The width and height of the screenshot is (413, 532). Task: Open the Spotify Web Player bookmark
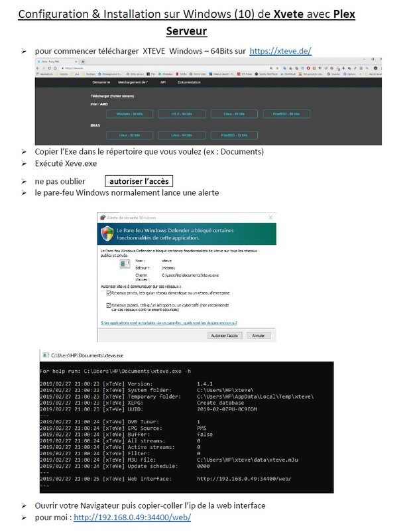coord(266,74)
